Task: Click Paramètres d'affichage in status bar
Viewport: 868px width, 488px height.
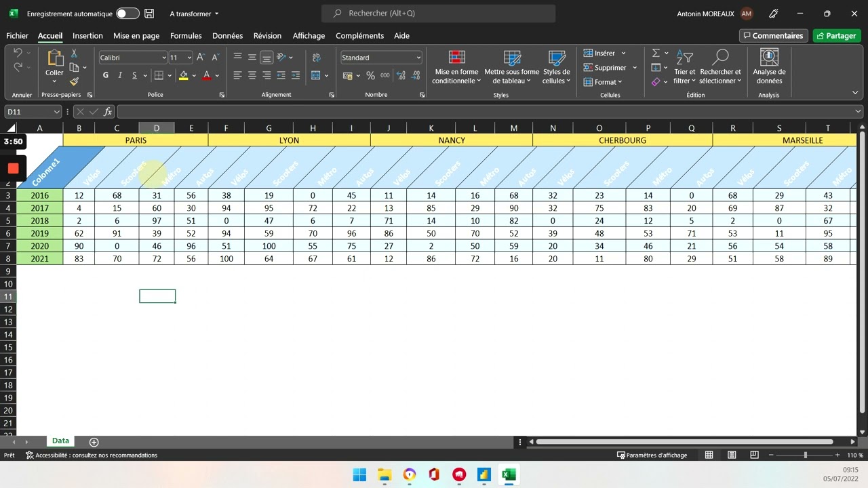Action: pyautogui.click(x=652, y=455)
